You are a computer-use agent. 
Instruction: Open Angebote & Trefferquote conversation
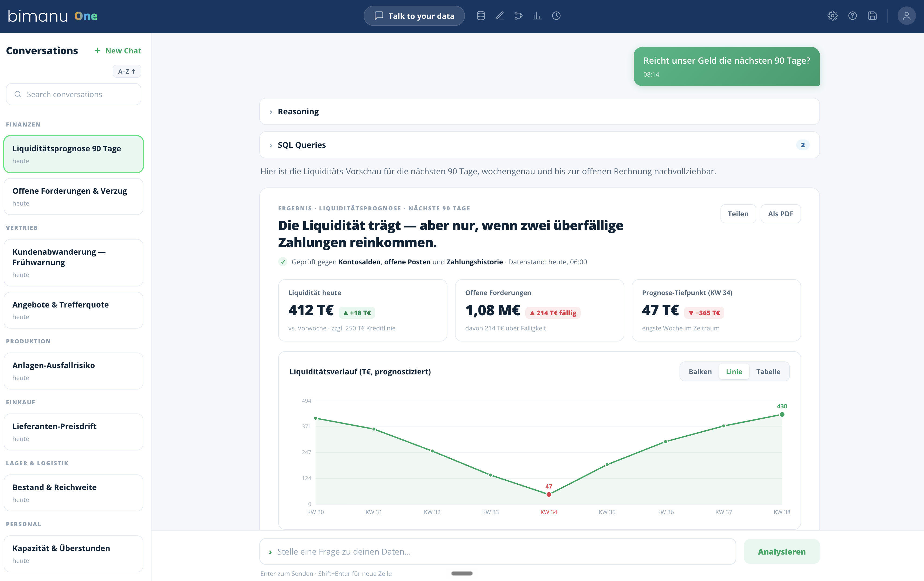point(73,310)
